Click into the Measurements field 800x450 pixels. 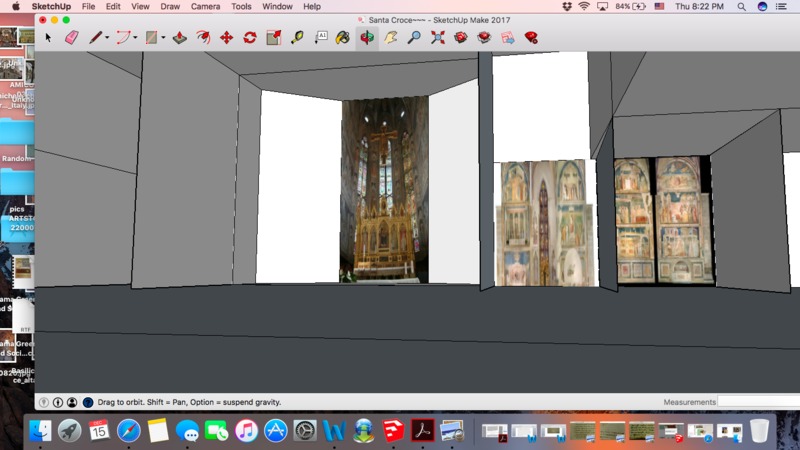758,402
